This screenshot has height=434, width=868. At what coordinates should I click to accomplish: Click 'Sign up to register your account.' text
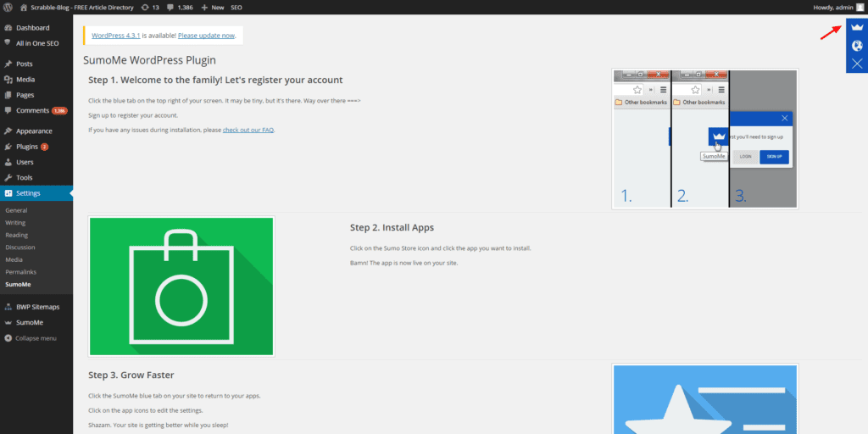pos(133,115)
